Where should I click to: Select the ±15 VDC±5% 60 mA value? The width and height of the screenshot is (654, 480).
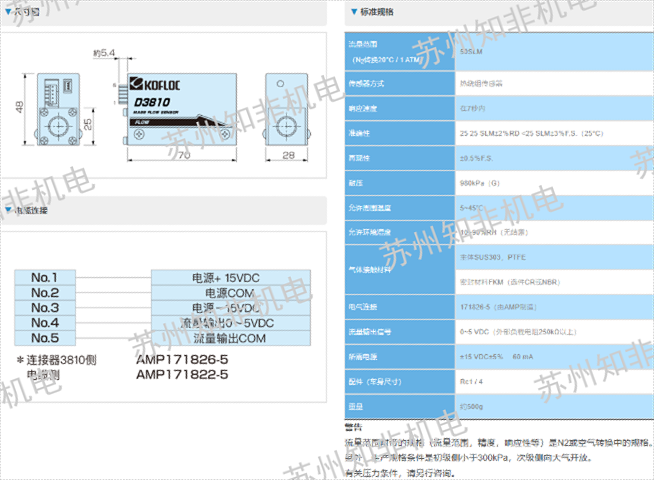496,357
